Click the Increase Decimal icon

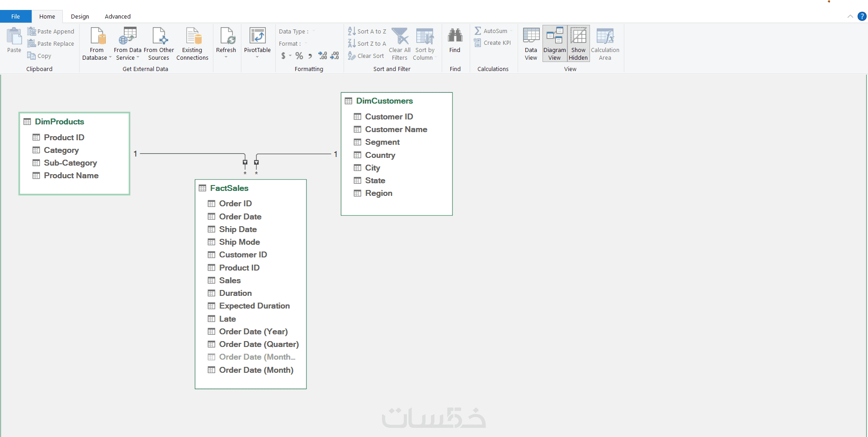coord(323,56)
